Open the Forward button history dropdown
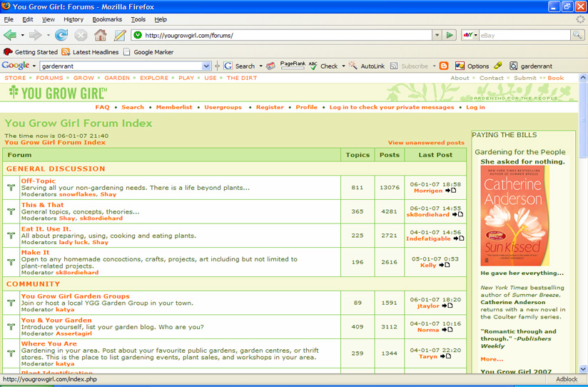The width and height of the screenshot is (588, 387). coord(48,35)
